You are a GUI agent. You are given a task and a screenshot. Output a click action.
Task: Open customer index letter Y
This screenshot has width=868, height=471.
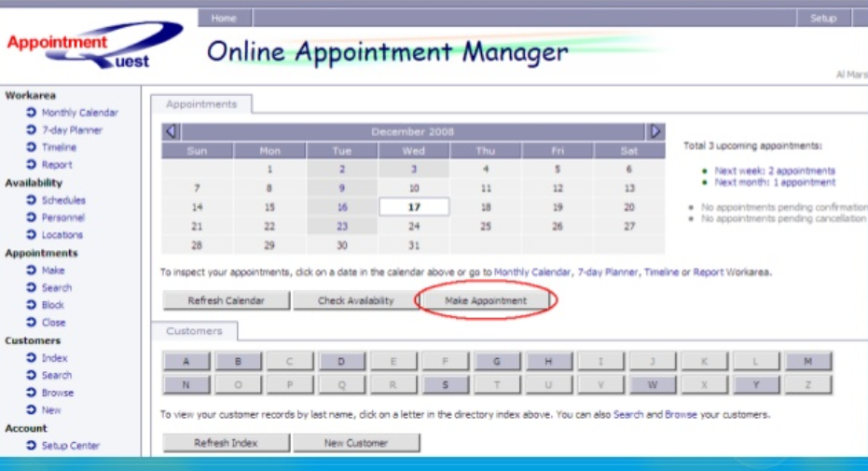coord(755,384)
